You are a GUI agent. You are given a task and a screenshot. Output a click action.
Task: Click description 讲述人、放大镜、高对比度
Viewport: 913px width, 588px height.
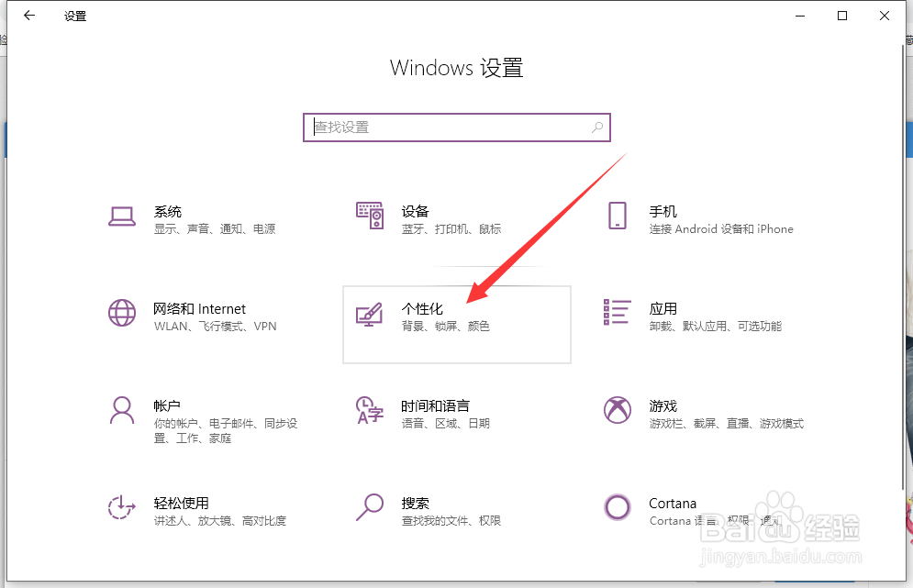point(220,520)
